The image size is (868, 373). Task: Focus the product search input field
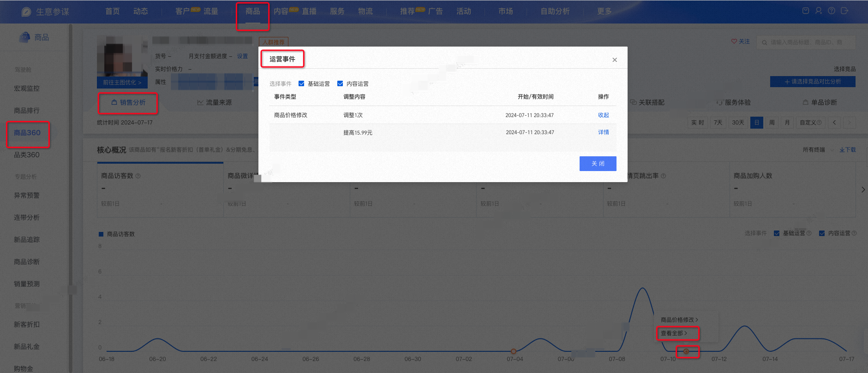[806, 42]
